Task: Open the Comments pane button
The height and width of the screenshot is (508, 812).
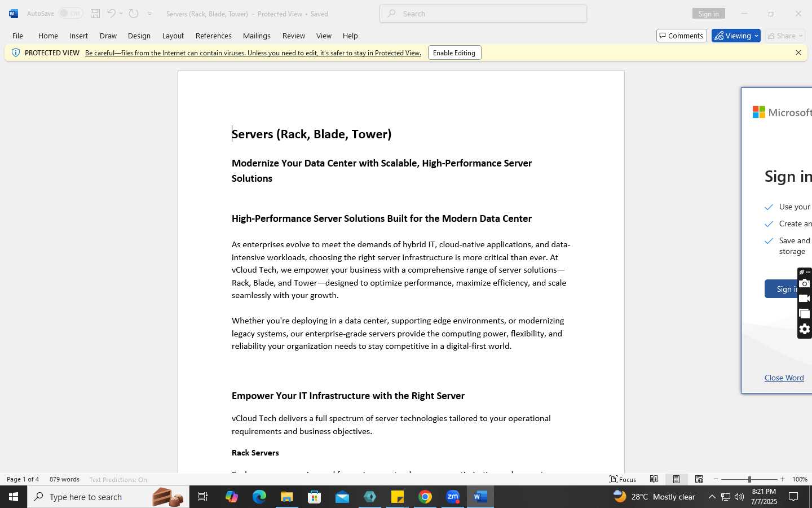Action: point(682,36)
